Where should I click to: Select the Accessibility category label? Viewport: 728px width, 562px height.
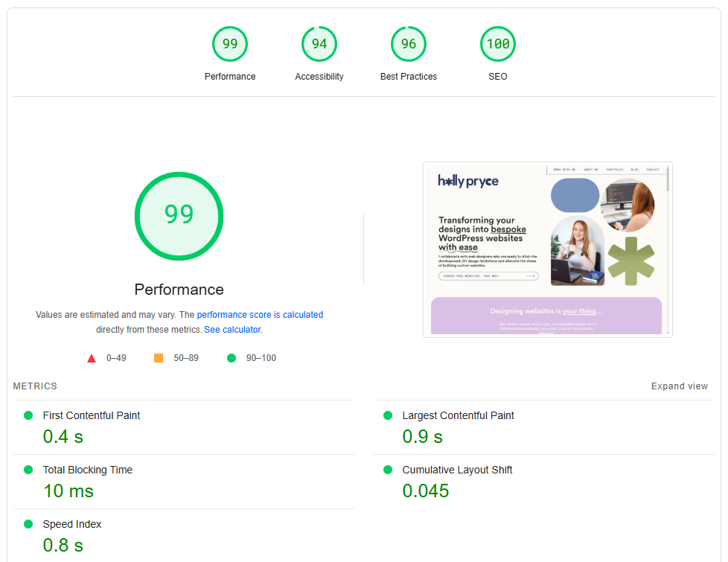pyautogui.click(x=319, y=76)
